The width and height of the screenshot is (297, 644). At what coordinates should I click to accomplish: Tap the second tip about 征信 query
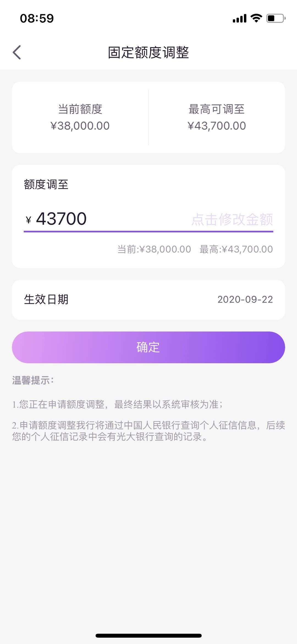pos(148,431)
